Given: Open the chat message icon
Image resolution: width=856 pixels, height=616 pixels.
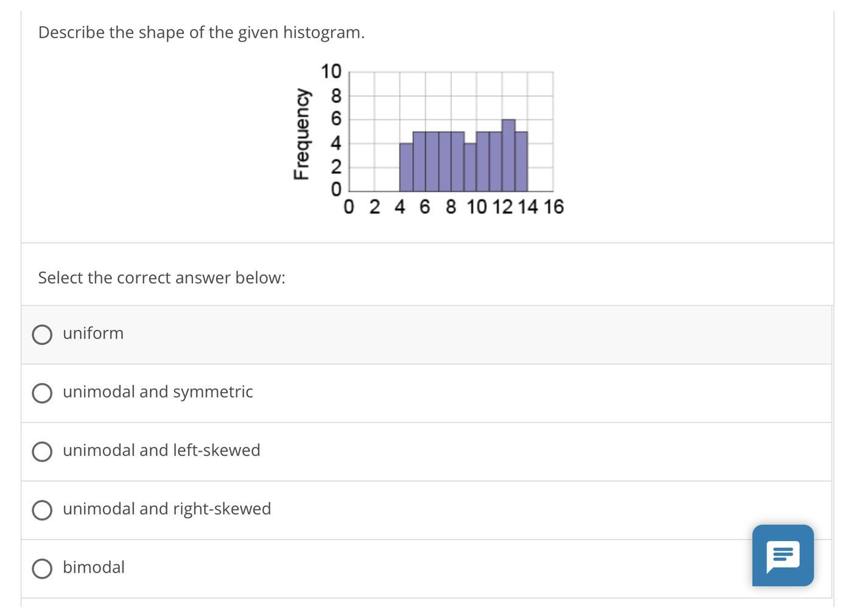Looking at the screenshot, I should click(782, 555).
